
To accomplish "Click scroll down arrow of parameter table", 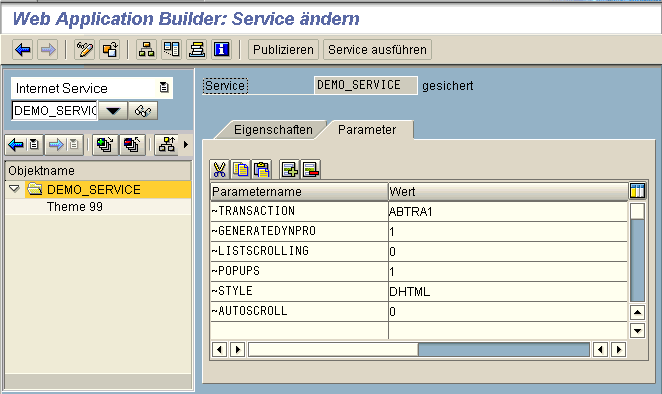I will [637, 331].
